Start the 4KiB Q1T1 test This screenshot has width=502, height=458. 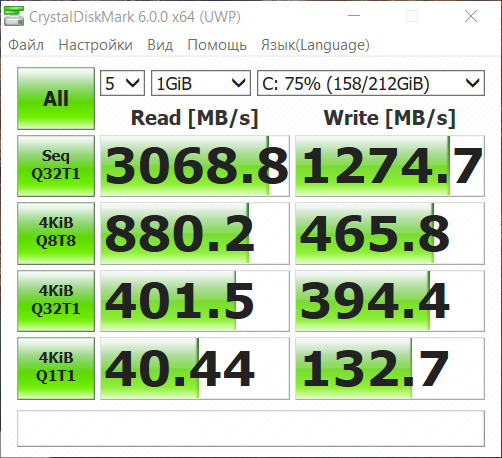coord(56,368)
